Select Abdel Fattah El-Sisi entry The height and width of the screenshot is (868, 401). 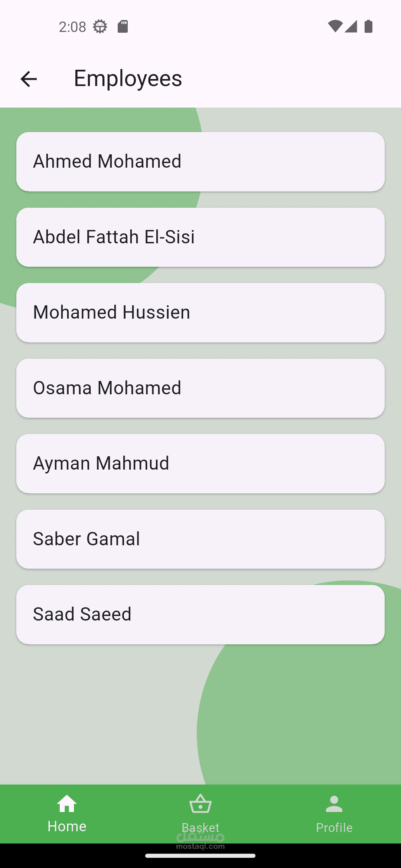click(x=200, y=237)
